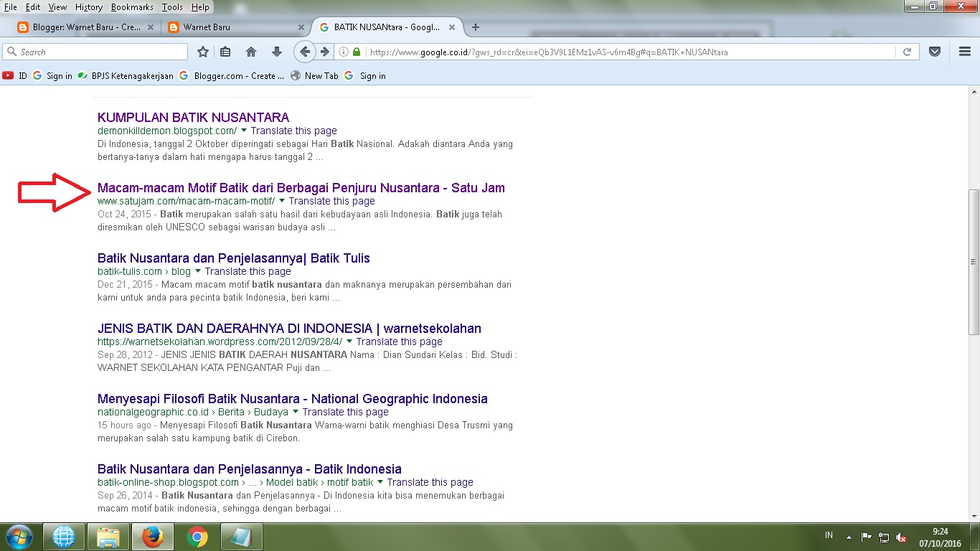The image size is (980, 551).
Task: Expand dropdown next to nationalgeographic.co.id Budaya
Action: [x=296, y=412]
